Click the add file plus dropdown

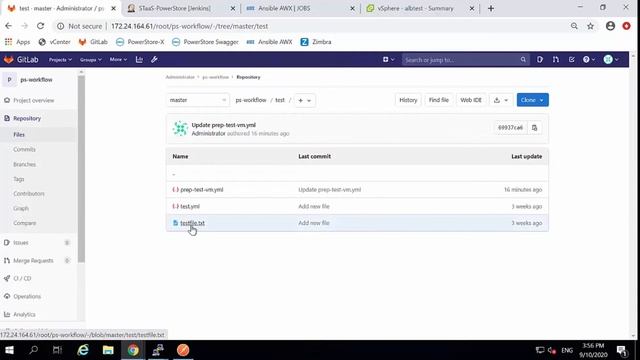click(x=304, y=100)
